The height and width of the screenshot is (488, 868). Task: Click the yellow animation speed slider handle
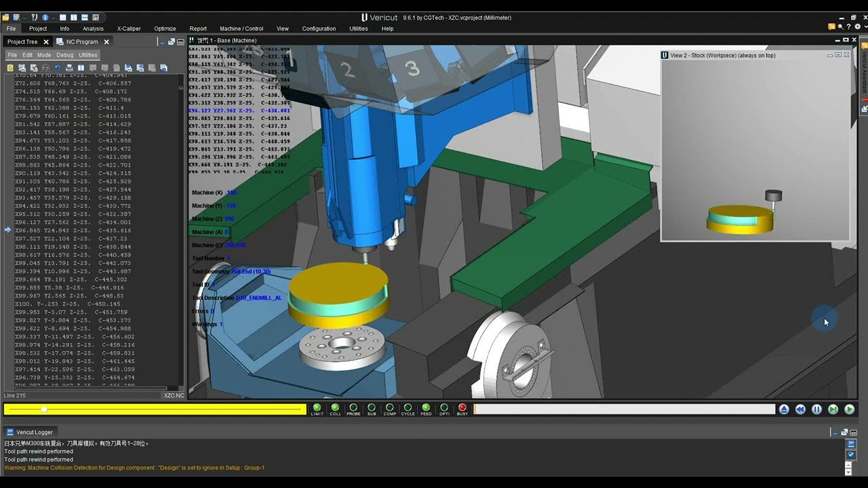(44, 409)
